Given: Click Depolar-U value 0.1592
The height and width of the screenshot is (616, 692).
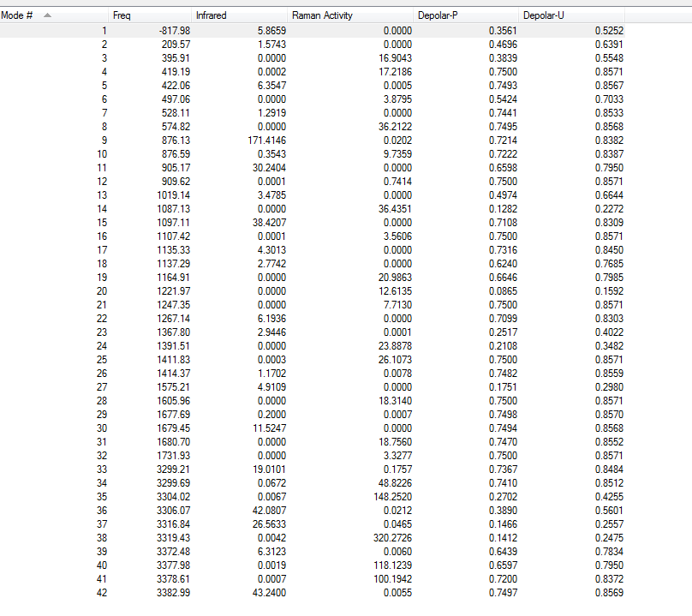Looking at the screenshot, I should (609, 290).
